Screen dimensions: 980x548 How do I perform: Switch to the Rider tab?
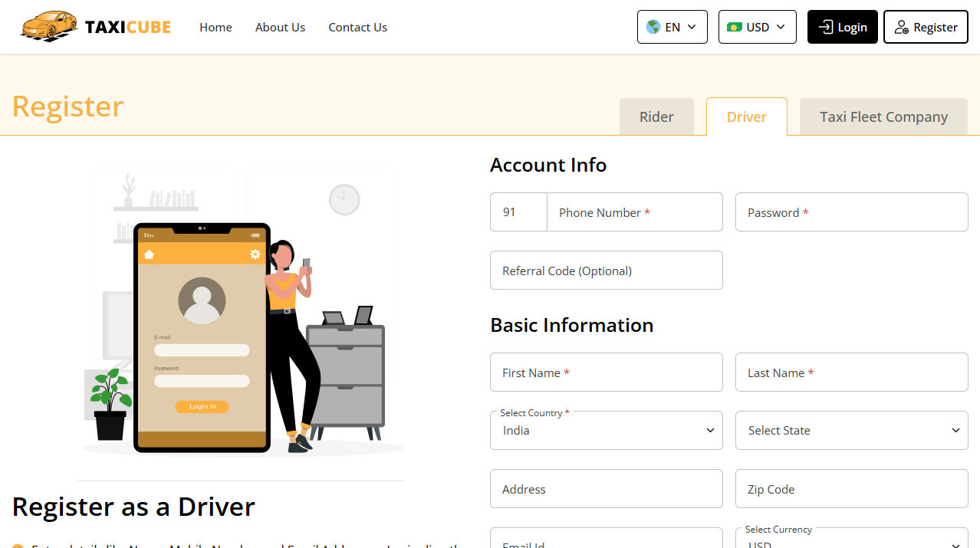(656, 116)
